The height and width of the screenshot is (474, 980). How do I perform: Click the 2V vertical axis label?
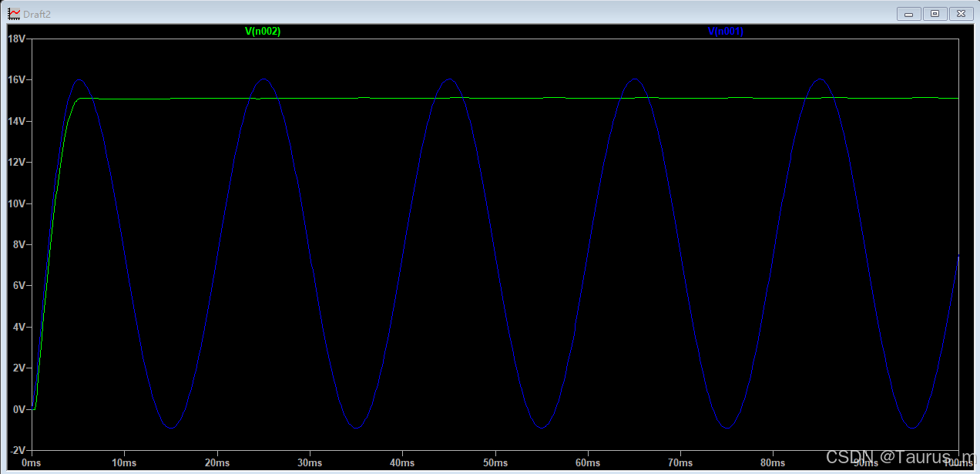(19, 368)
